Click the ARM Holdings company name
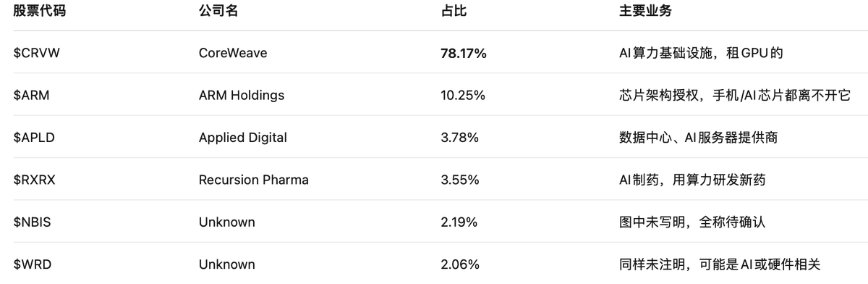 click(x=242, y=95)
